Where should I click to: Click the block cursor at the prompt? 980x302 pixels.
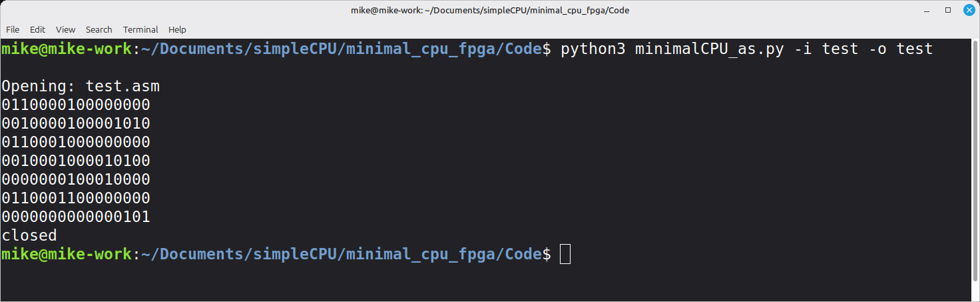[565, 254]
